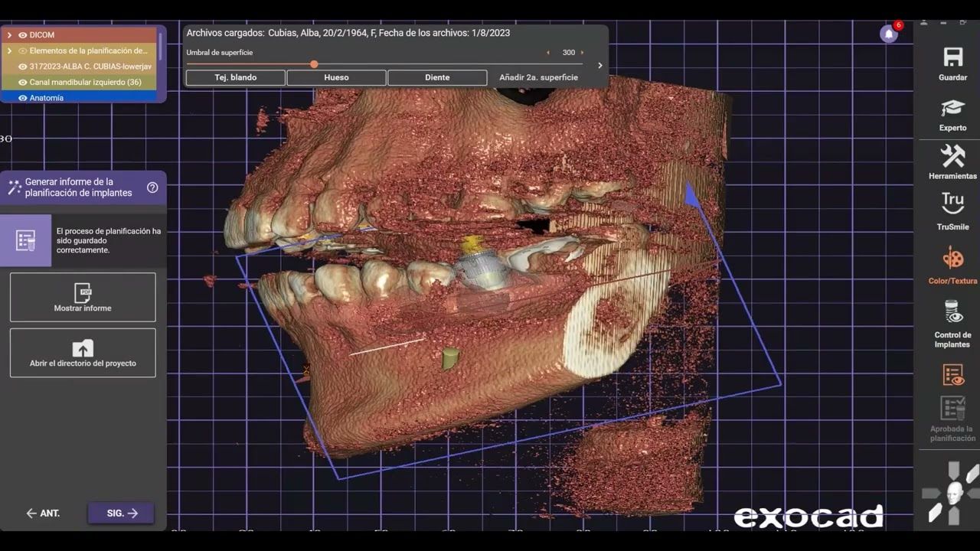Click the Umbral de superficie slider handle
980x551 pixels.
[x=314, y=64]
